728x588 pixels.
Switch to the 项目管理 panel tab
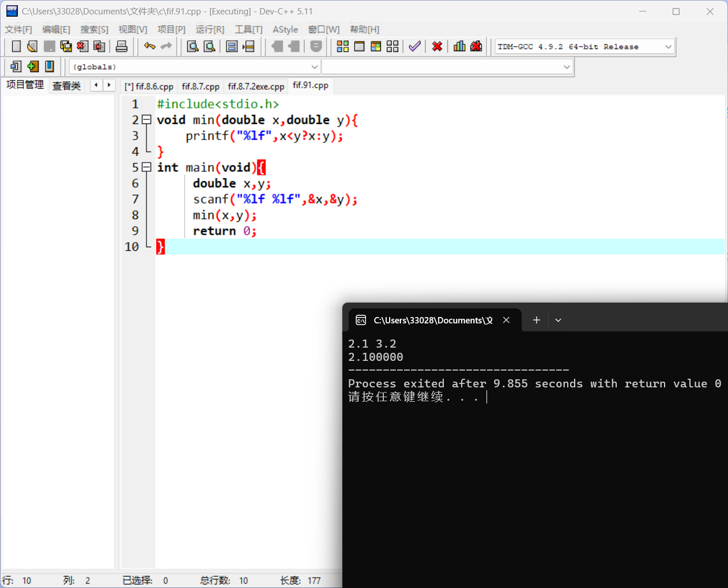point(25,85)
